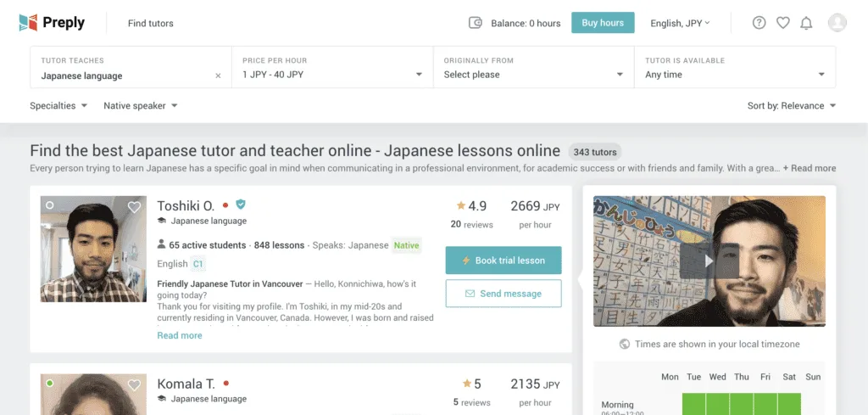The image size is (868, 415).
Task: Open favorites heart icon in header
Action: pos(782,23)
